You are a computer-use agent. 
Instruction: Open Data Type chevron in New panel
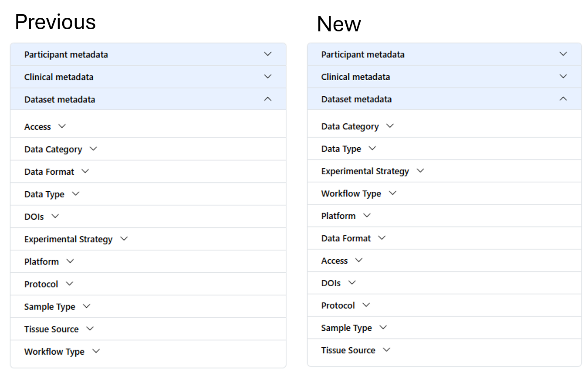click(x=372, y=149)
